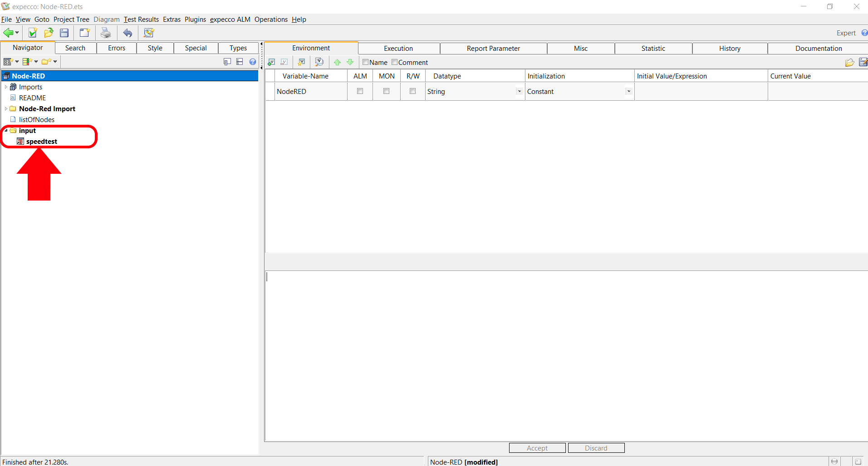This screenshot has width=868, height=466.
Task: Click the blue help icon in navigator
Action: tap(253, 62)
